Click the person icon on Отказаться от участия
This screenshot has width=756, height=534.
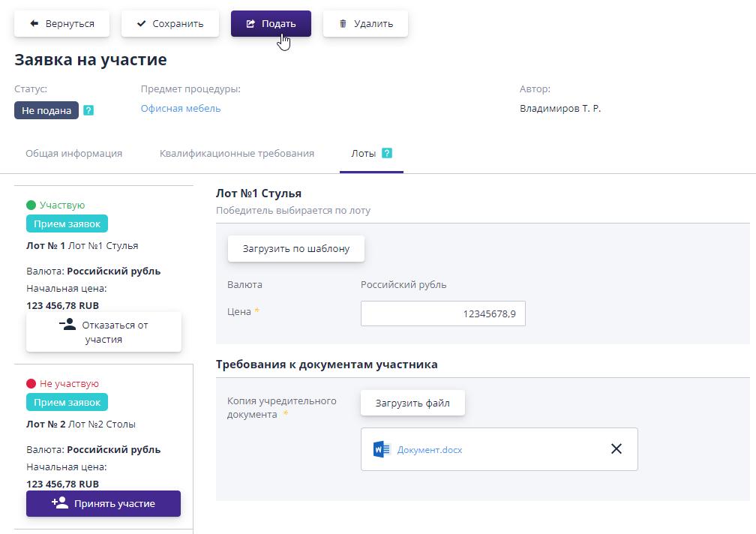click(x=67, y=324)
